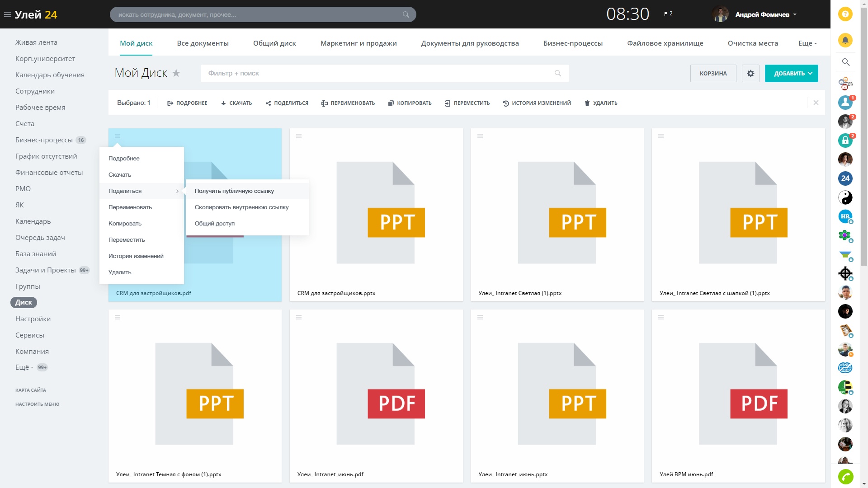The height and width of the screenshot is (488, 868).
Task: Switch to Файловое хранилище tab
Action: [665, 43]
